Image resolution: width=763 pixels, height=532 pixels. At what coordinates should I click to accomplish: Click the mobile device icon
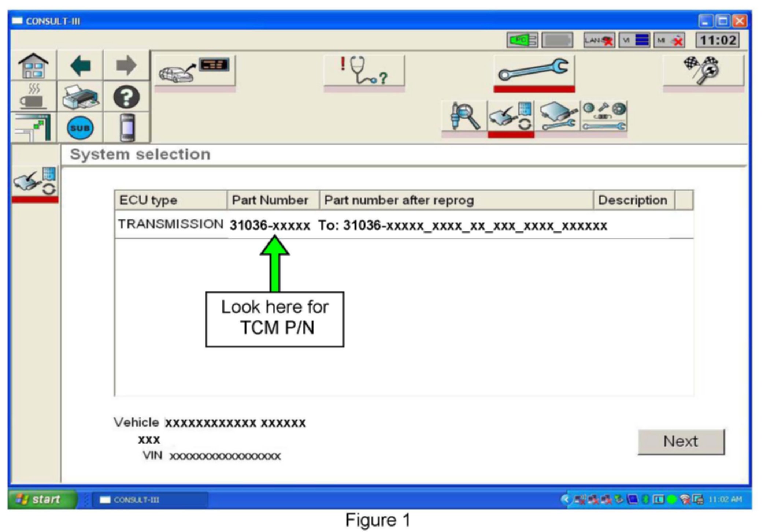click(x=127, y=128)
